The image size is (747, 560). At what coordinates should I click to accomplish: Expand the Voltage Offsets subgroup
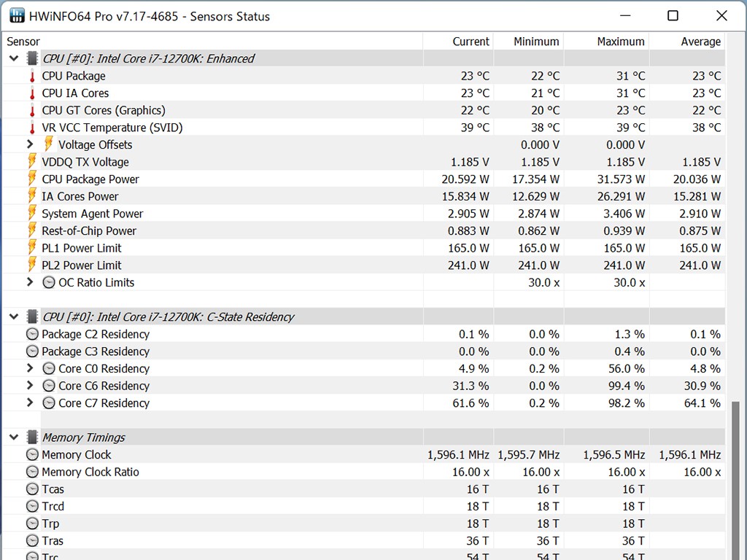point(30,144)
